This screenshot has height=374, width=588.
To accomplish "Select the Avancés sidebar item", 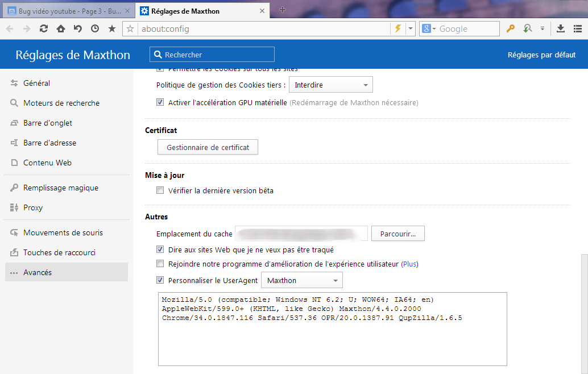I will point(67,272).
